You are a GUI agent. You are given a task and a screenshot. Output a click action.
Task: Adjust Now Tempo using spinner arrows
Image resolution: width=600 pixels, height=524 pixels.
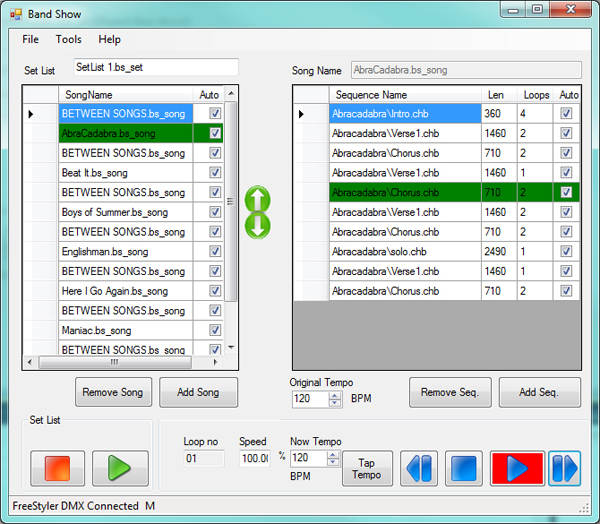click(335, 459)
